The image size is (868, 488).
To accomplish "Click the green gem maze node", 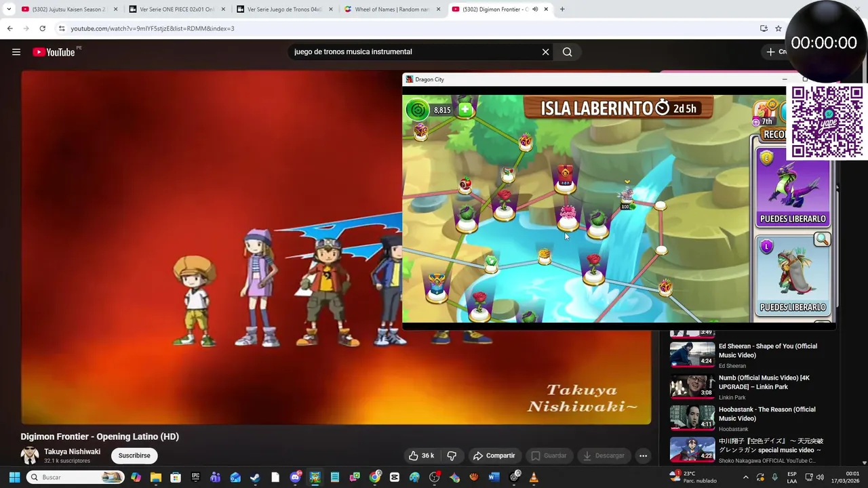I will pos(492,263).
